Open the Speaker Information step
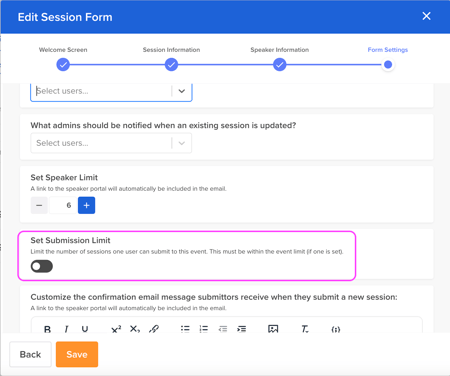The image size is (450, 376). click(280, 64)
